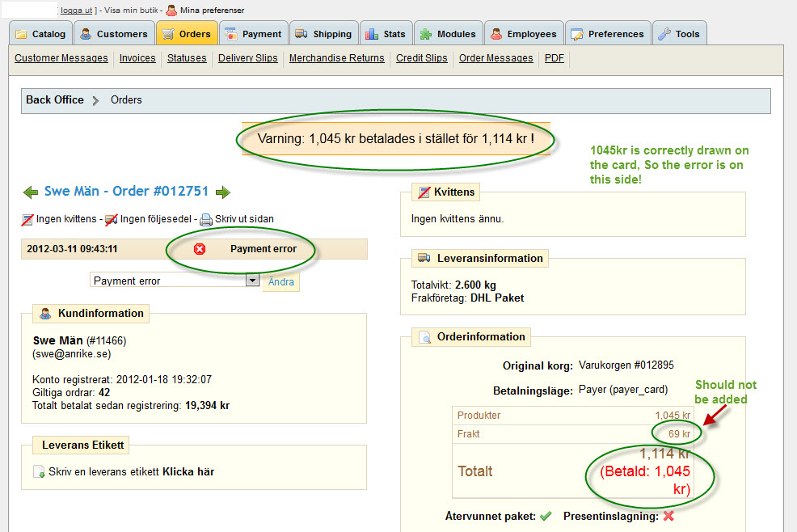Image resolution: width=797 pixels, height=532 pixels.
Task: Click the customer email swe@anrike.se
Action: pyautogui.click(x=71, y=354)
